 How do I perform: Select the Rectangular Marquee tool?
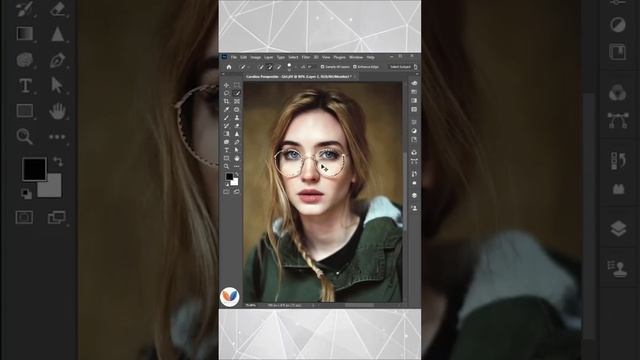237,84
